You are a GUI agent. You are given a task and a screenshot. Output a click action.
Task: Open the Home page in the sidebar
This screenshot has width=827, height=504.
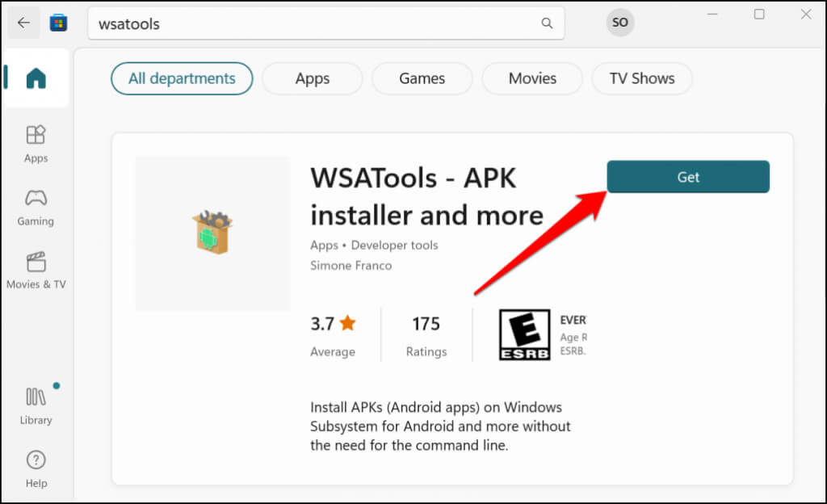pyautogui.click(x=36, y=78)
